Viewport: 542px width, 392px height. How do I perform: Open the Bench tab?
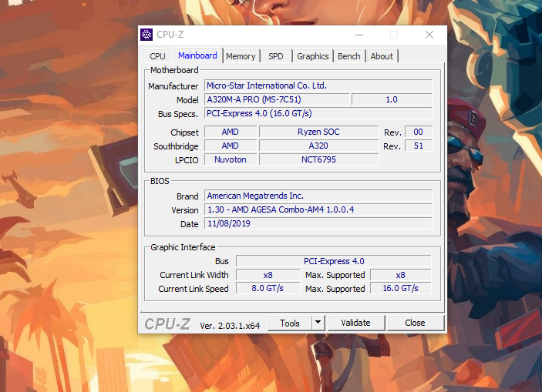[349, 56]
